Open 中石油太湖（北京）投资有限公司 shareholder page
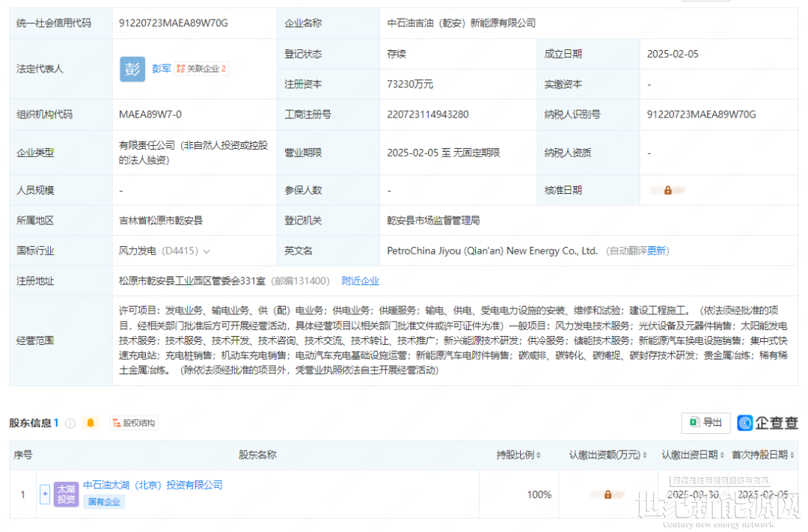The width and height of the screenshot is (808, 532). tap(153, 485)
